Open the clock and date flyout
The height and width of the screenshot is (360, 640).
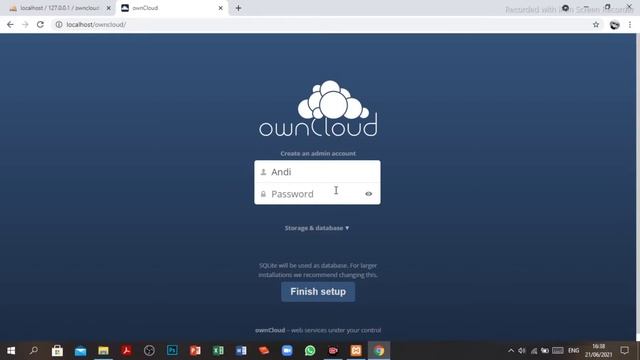(x=598, y=351)
